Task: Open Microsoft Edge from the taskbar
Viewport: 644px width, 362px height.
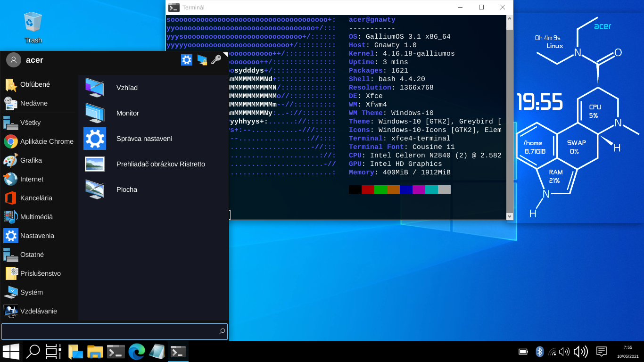Action: (137, 352)
